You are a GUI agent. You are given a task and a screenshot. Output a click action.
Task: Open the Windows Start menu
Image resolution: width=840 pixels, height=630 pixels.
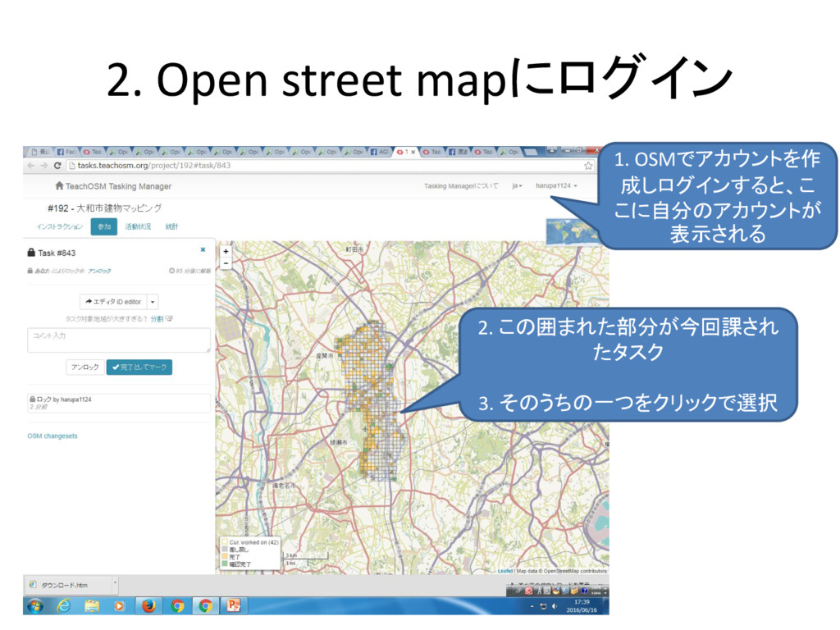click(36, 606)
